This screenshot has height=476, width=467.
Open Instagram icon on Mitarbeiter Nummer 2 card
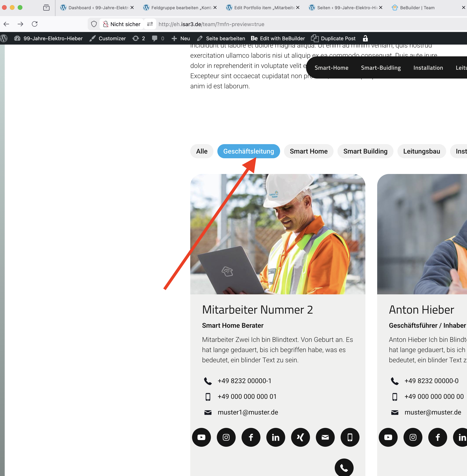pyautogui.click(x=226, y=437)
